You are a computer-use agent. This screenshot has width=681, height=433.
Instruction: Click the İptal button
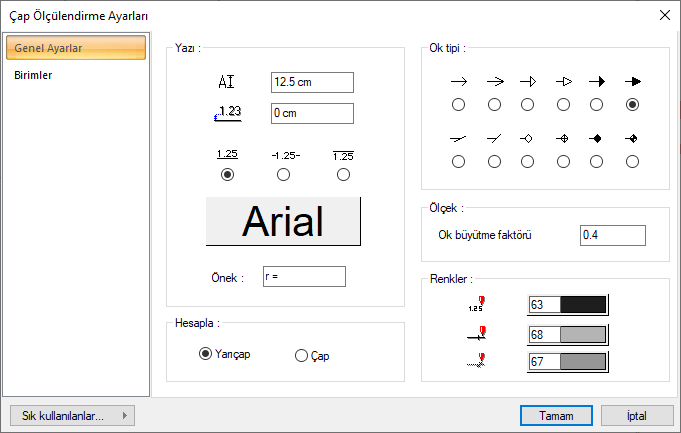pos(637,415)
